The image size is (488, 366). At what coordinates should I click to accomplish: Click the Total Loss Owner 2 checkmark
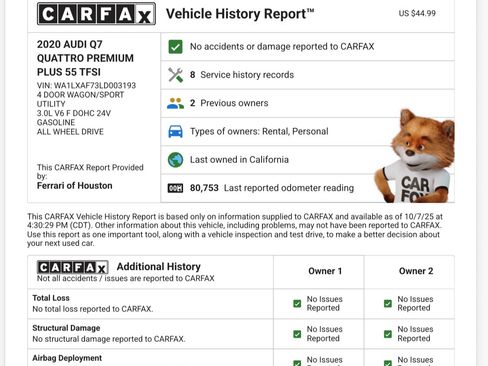click(388, 304)
